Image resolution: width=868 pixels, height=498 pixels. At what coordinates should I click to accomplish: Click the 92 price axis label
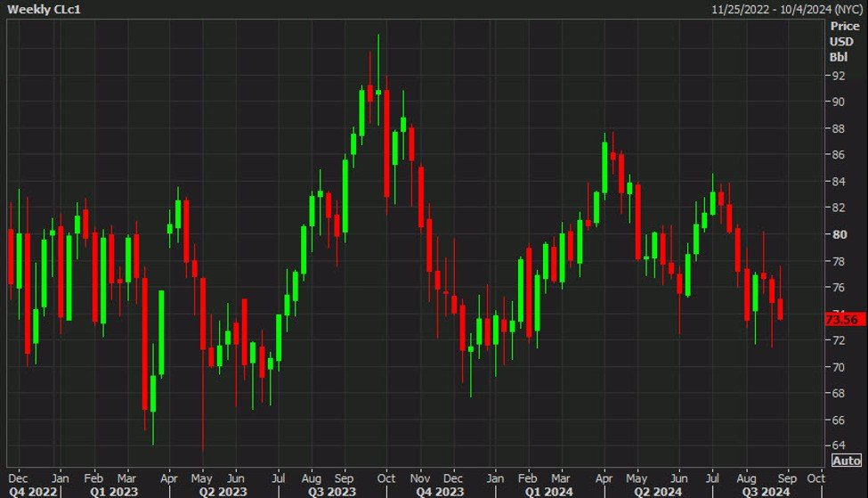coord(839,76)
